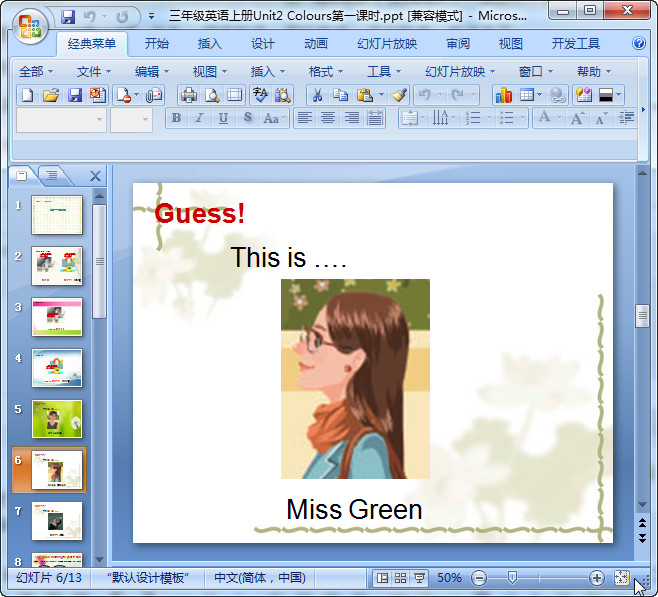Expand the numbering list dropdown arrow
Image resolution: width=658 pixels, height=597 pixels.
pyautogui.click(x=488, y=118)
